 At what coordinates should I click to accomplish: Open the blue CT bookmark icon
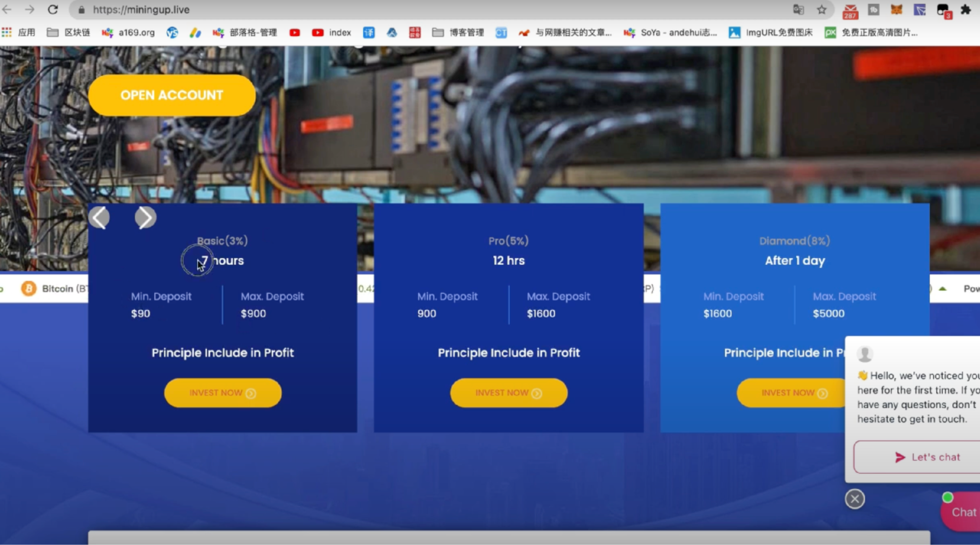pos(501,33)
